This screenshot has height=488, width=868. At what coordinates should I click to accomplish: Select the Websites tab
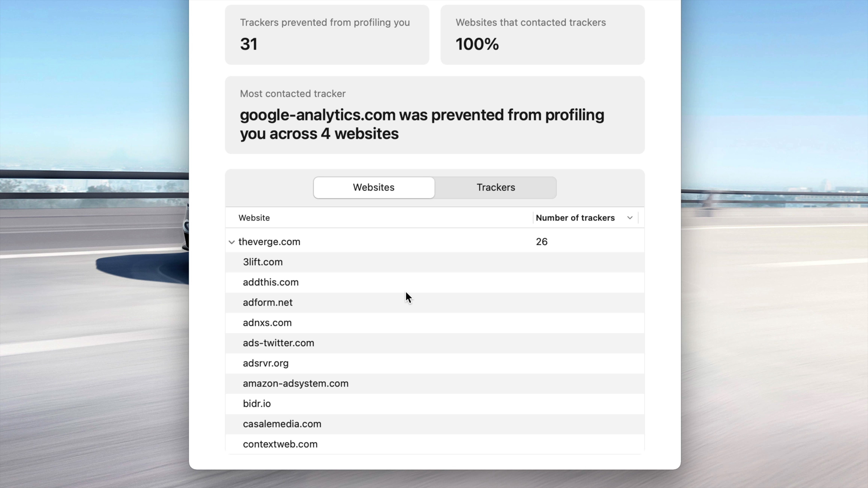pos(373,188)
